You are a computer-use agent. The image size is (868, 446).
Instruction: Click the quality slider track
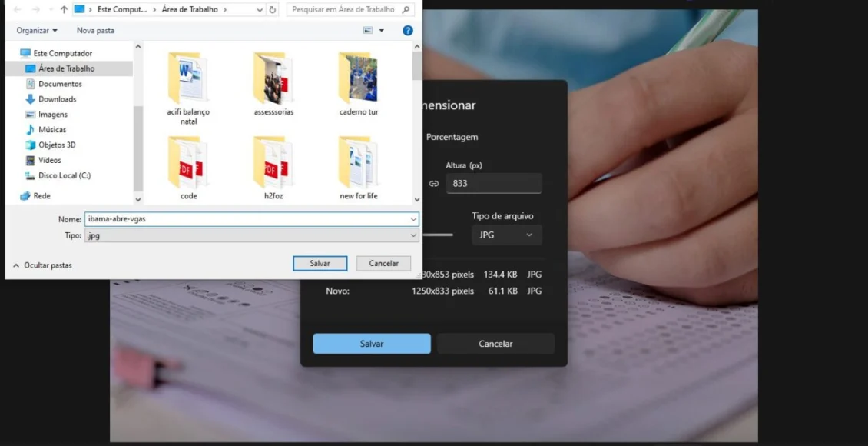click(x=438, y=235)
